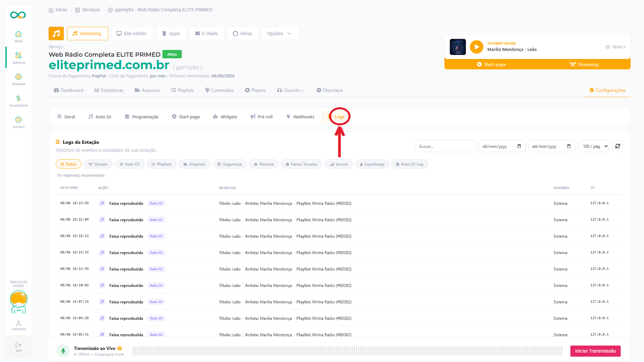Open Auto DJ settings sub-tab
This screenshot has width=644, height=362.
point(100,117)
